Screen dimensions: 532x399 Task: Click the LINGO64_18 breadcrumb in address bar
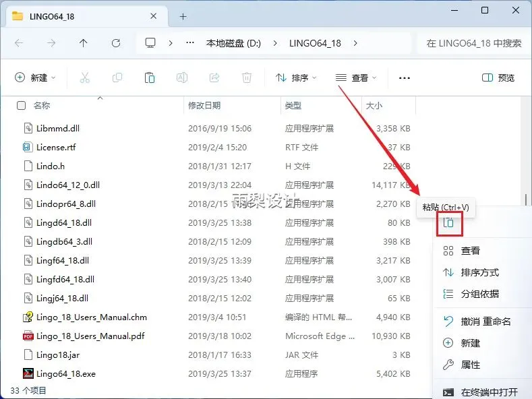coord(315,43)
